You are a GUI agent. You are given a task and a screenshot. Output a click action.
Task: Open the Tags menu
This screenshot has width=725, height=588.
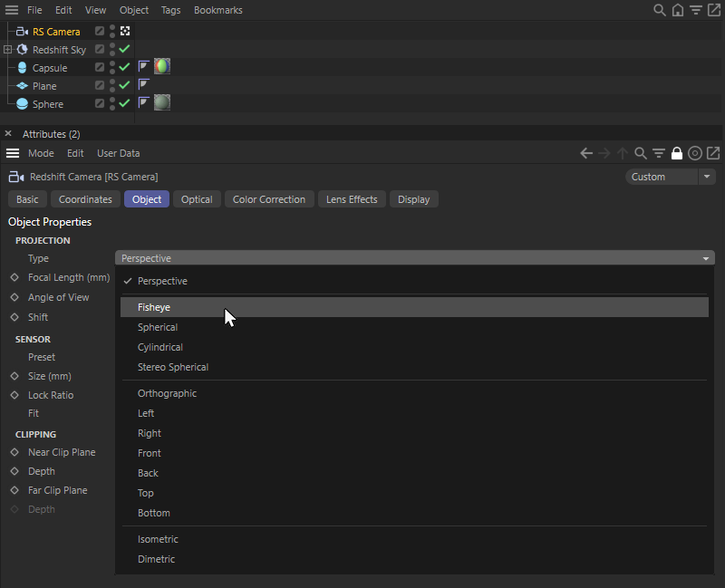(170, 10)
